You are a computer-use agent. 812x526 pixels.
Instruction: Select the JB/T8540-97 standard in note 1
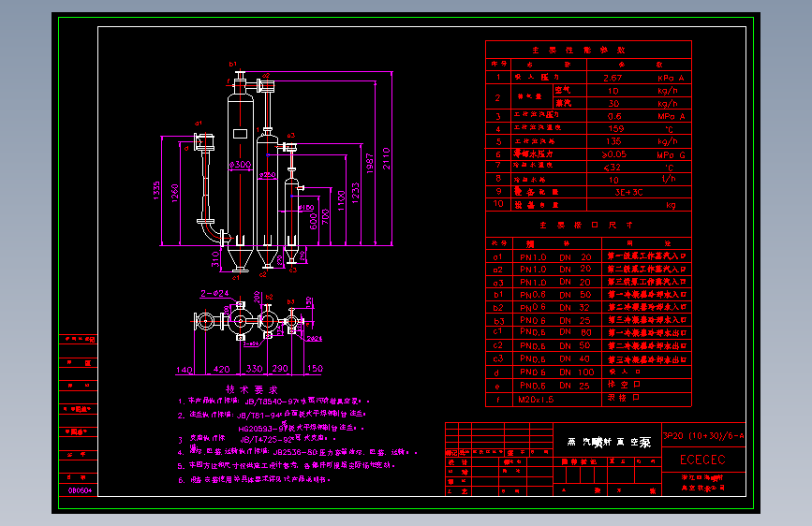tap(269, 402)
